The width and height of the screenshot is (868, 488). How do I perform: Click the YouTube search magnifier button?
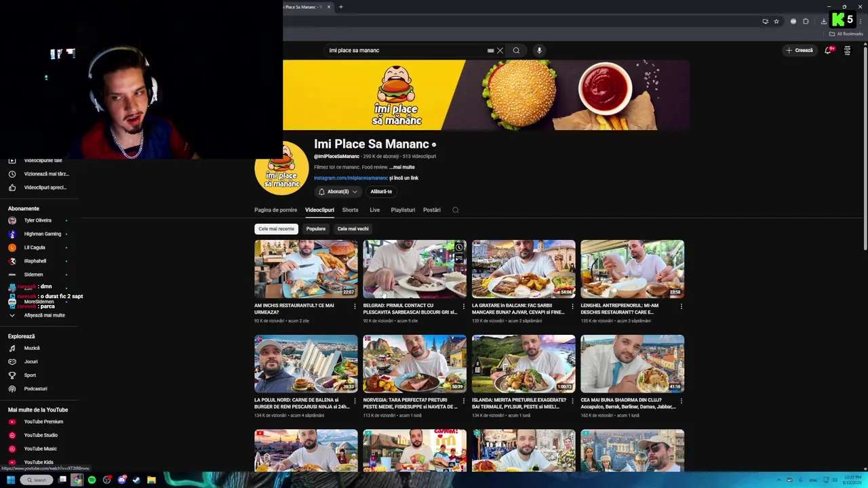tap(516, 50)
